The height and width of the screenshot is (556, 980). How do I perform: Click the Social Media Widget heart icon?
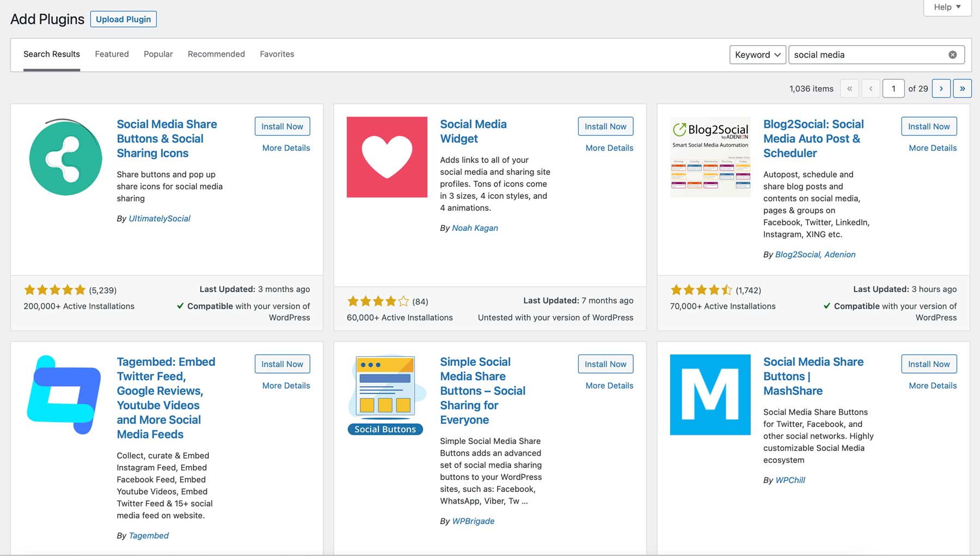[387, 157]
